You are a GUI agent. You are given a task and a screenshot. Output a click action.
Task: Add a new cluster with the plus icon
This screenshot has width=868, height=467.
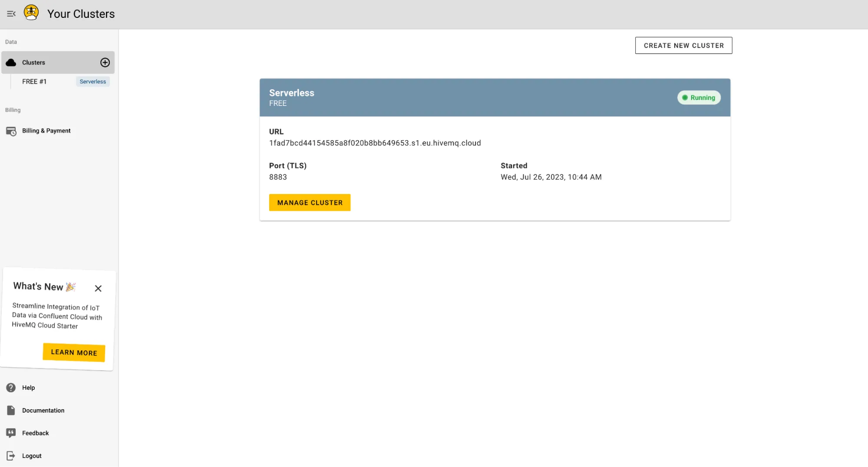[x=105, y=62]
